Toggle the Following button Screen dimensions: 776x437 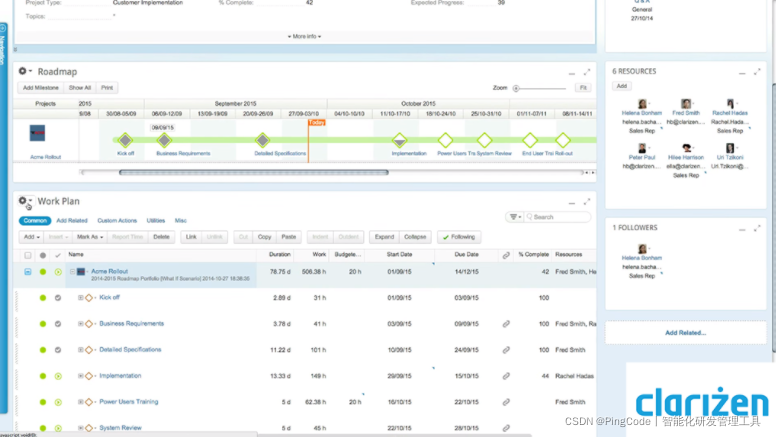[x=459, y=237]
